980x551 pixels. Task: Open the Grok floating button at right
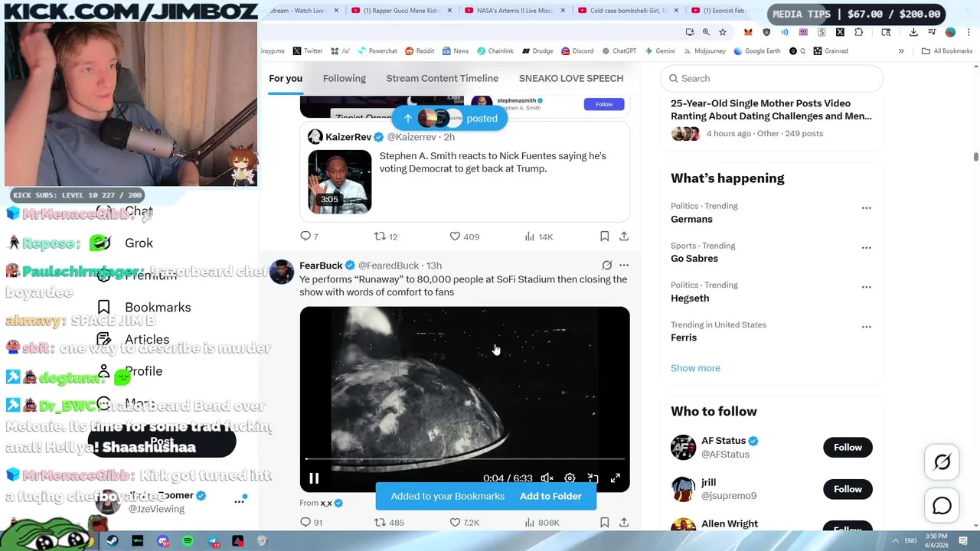(942, 461)
